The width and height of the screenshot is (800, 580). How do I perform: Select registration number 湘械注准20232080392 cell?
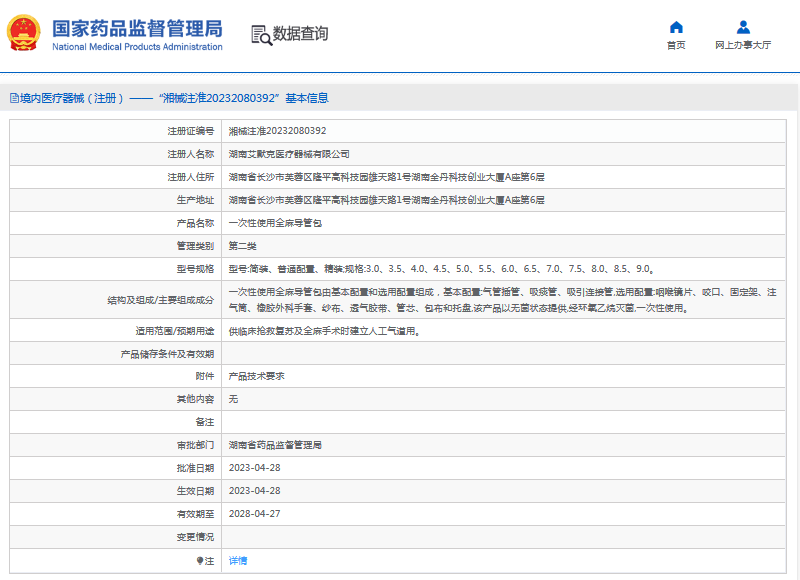click(278, 131)
